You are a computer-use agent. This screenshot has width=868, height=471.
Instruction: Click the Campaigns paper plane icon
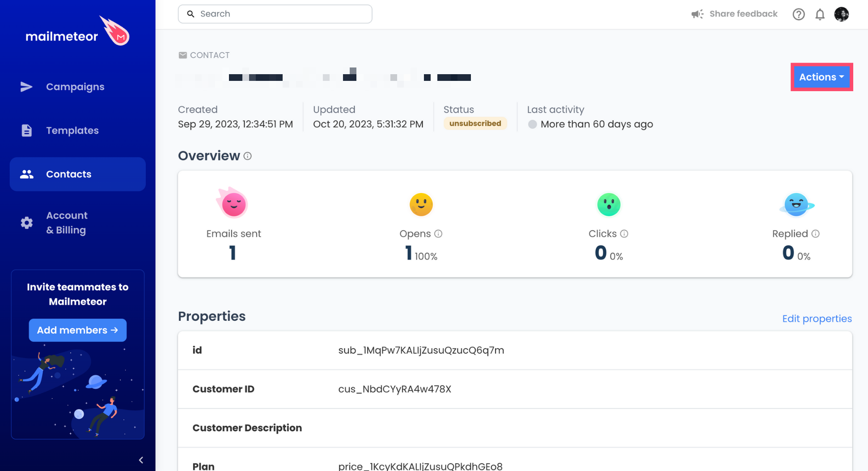[26, 87]
